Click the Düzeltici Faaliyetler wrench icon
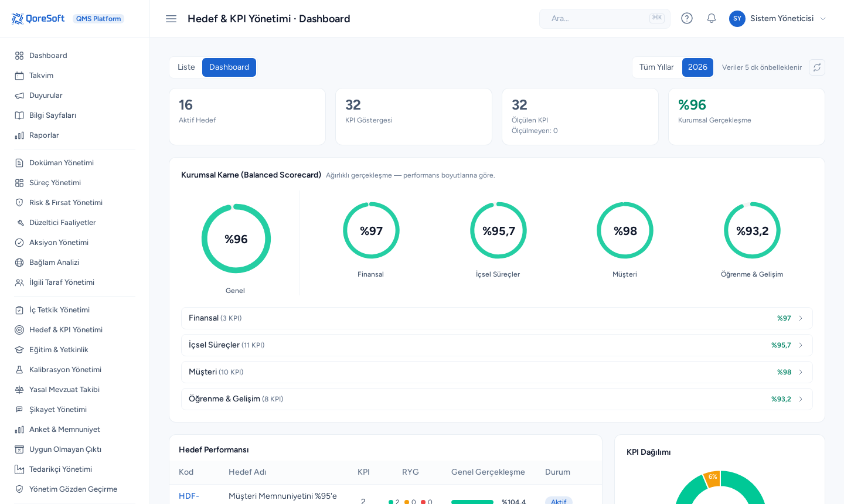This screenshot has width=844, height=504. point(19,223)
